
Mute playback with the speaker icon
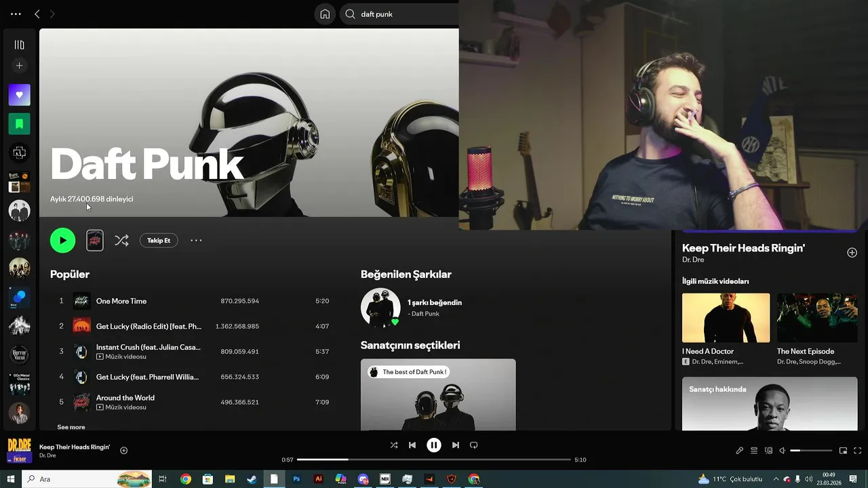[782, 450]
